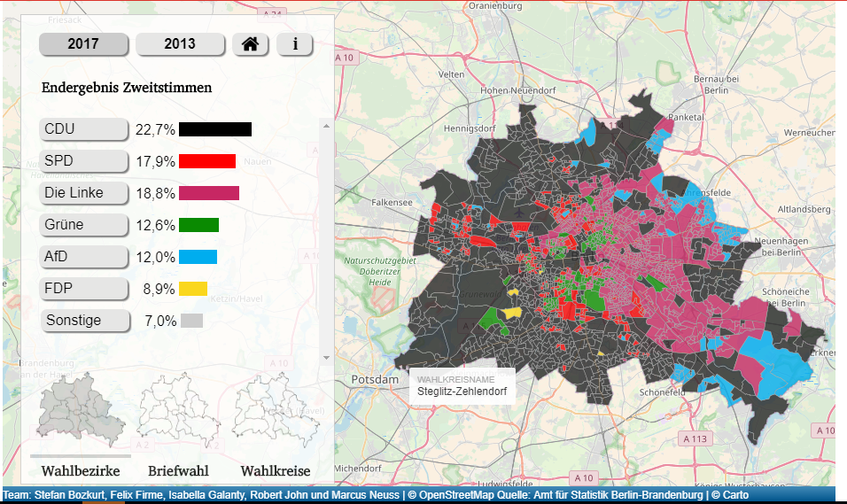
Task: Select the Wahlbezirke map thumbnail icon
Action: point(80,407)
